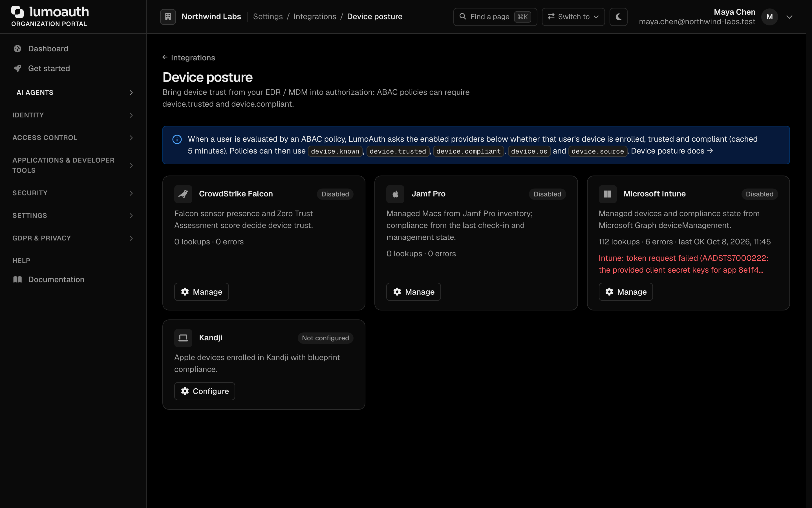The height and width of the screenshot is (508, 812).
Task: Click the Intune token request failed error
Action: click(683, 264)
